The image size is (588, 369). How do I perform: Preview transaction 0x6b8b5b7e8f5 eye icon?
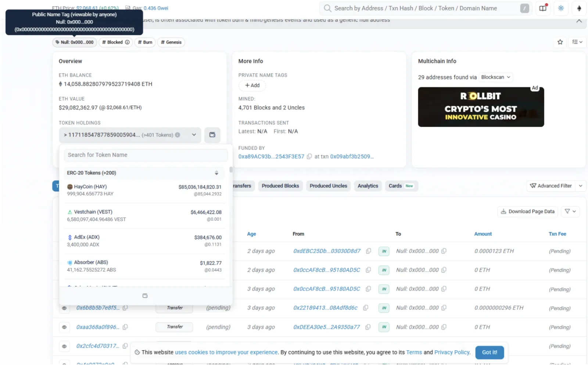(x=64, y=308)
